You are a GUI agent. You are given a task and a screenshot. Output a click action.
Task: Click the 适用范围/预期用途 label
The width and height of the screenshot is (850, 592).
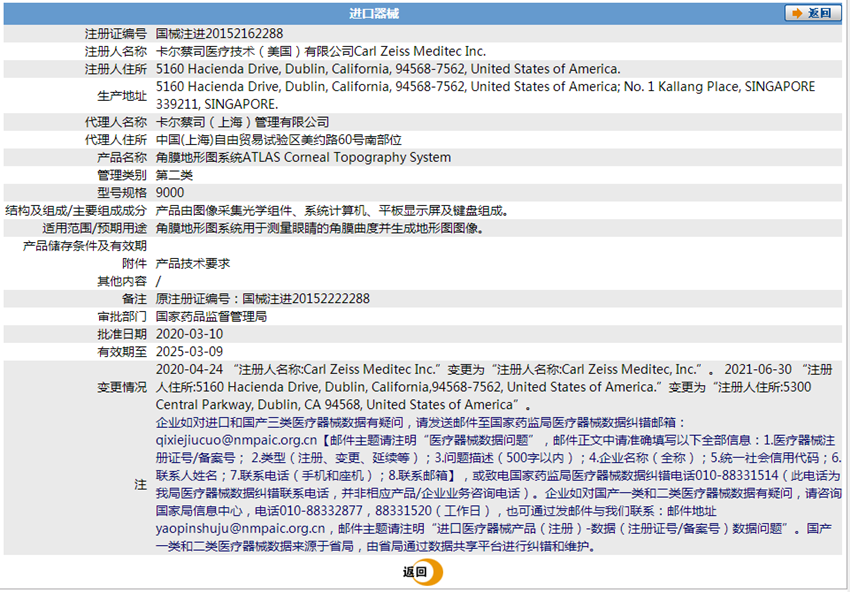(x=94, y=228)
